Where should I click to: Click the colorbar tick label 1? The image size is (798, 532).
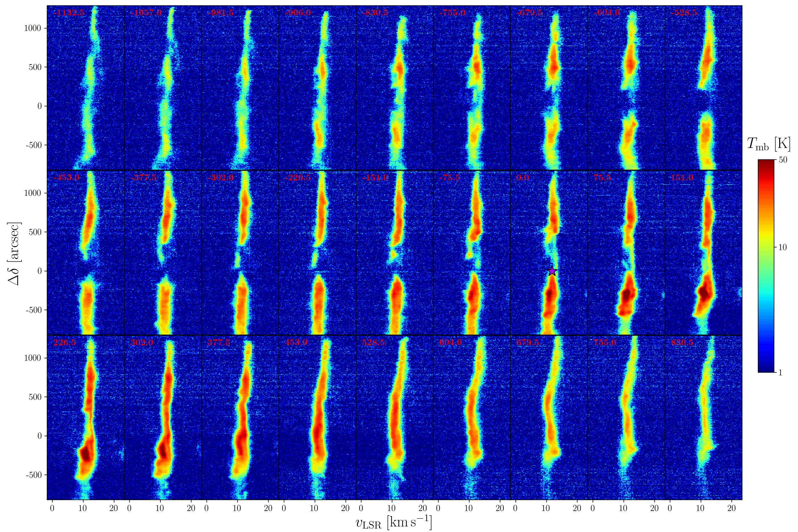(x=780, y=373)
